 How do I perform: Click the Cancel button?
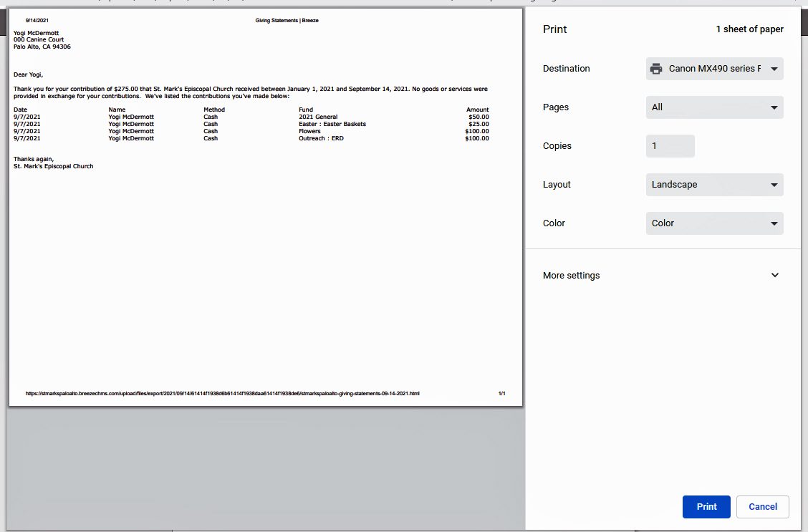click(763, 507)
